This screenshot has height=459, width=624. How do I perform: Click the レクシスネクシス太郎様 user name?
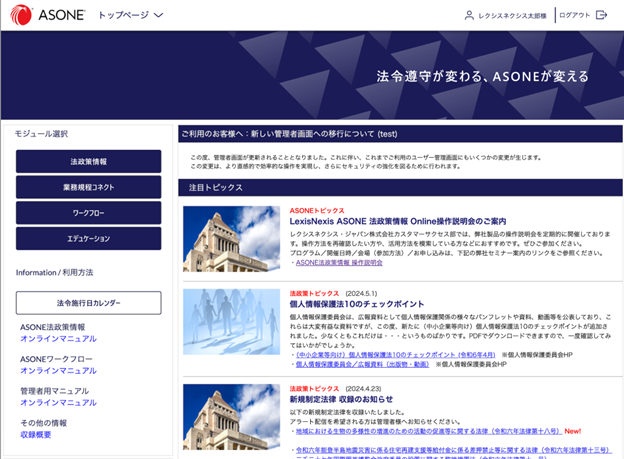tap(512, 16)
